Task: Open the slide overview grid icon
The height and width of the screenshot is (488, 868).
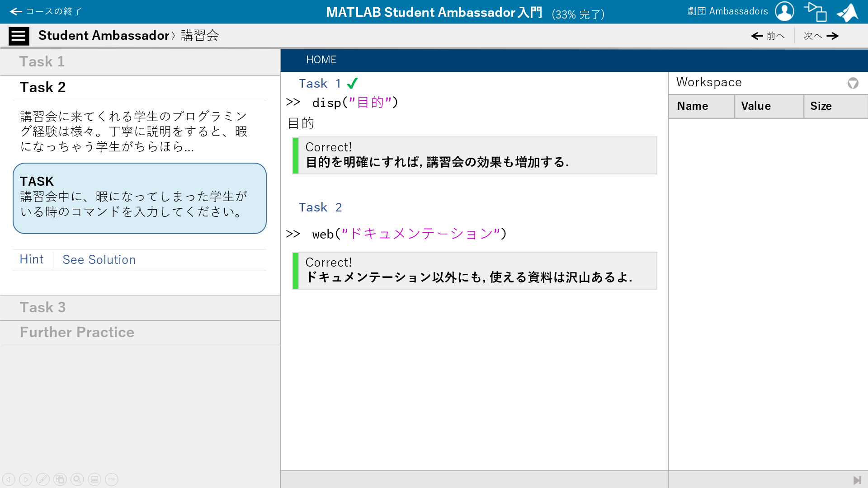Action: [x=60, y=479]
